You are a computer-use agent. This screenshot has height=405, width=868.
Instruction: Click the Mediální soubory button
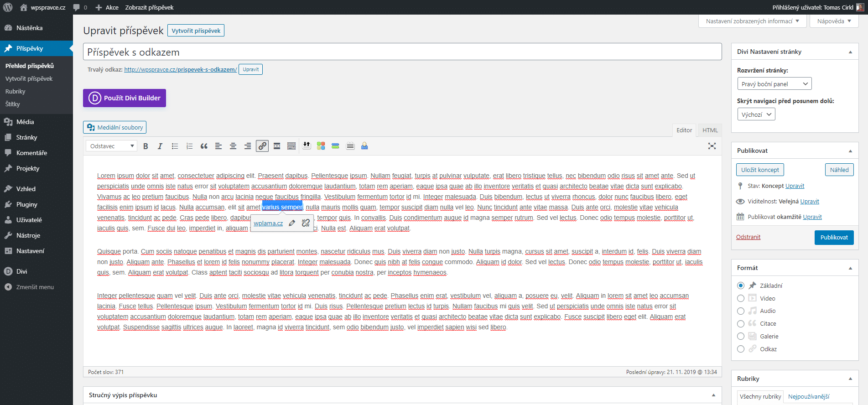point(115,127)
